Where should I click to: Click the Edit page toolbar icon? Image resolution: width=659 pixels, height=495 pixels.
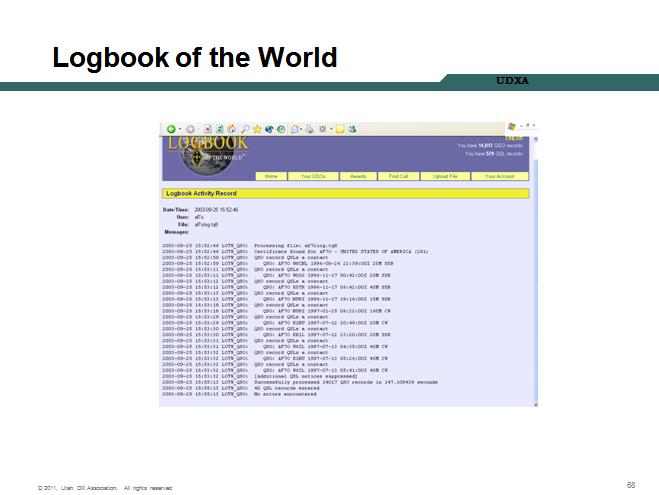coord(323,129)
